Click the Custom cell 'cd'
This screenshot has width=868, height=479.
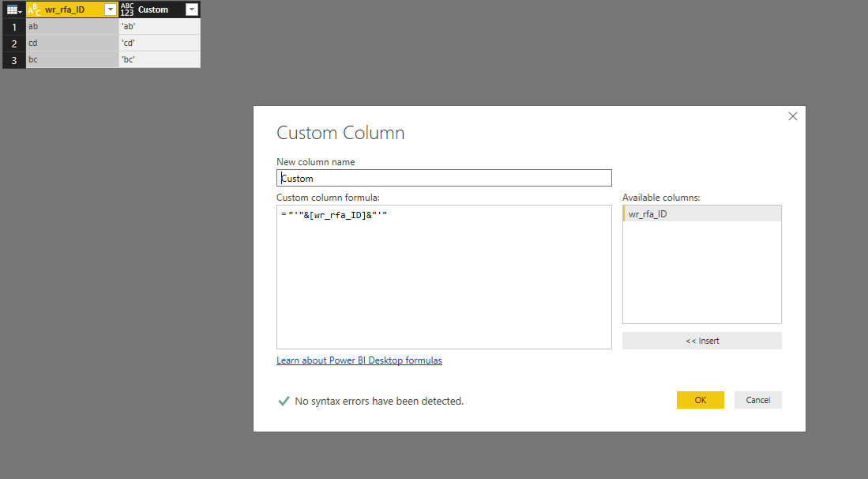pyautogui.click(x=160, y=43)
